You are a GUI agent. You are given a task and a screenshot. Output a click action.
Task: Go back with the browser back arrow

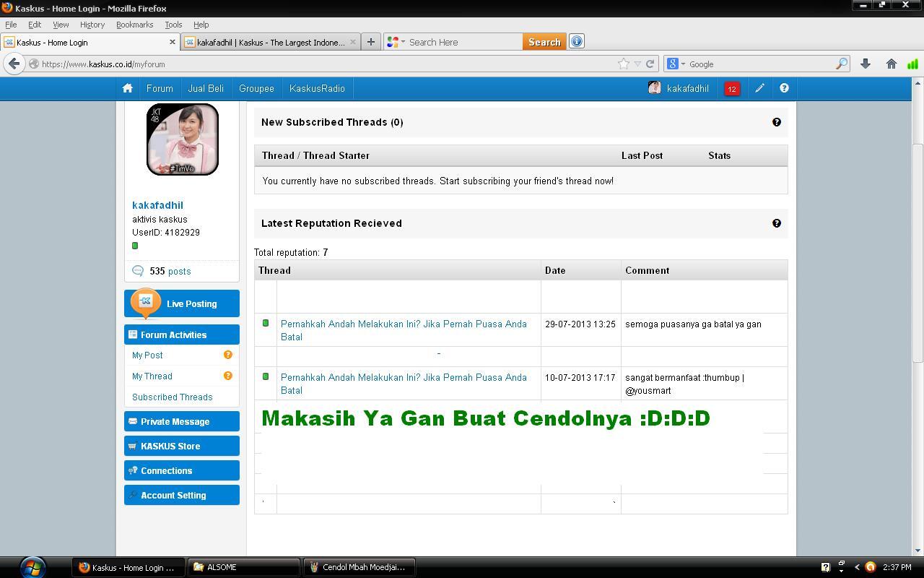coord(14,64)
